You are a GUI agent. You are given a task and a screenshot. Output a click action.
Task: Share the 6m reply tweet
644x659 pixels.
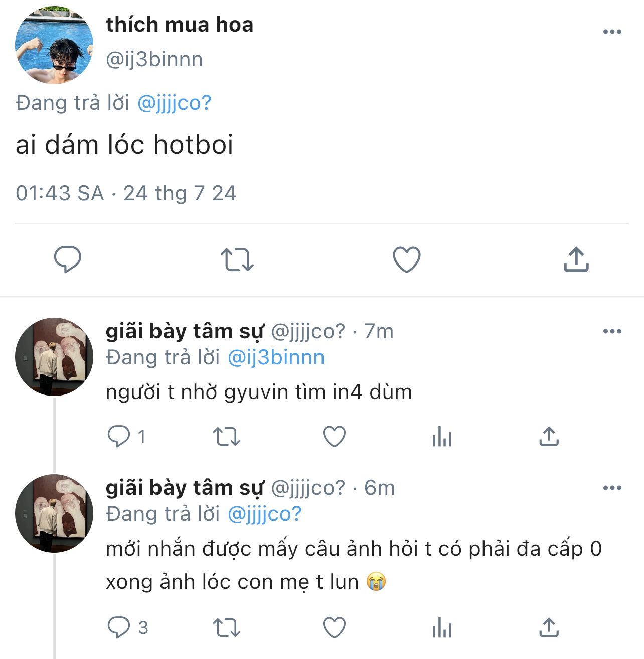[x=549, y=627]
